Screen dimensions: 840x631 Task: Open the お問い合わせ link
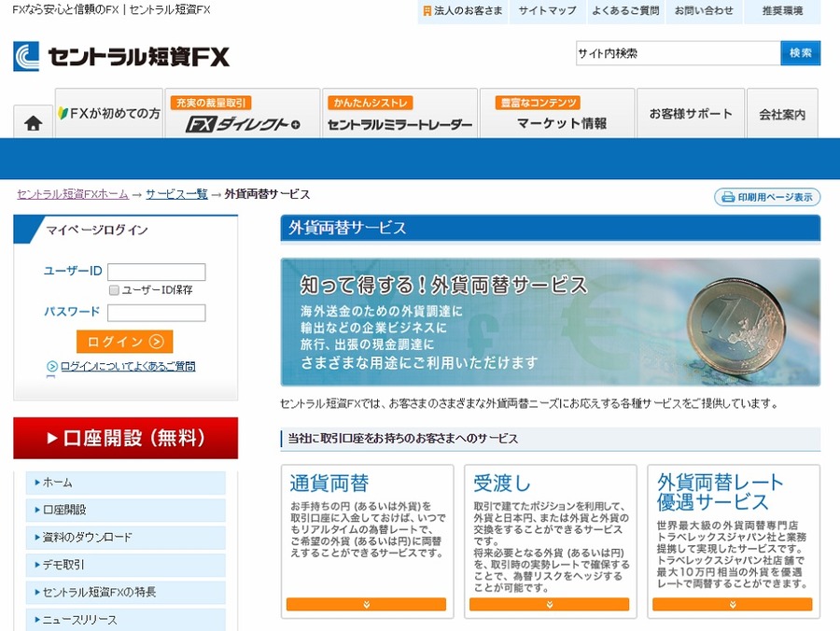pyautogui.click(x=704, y=10)
